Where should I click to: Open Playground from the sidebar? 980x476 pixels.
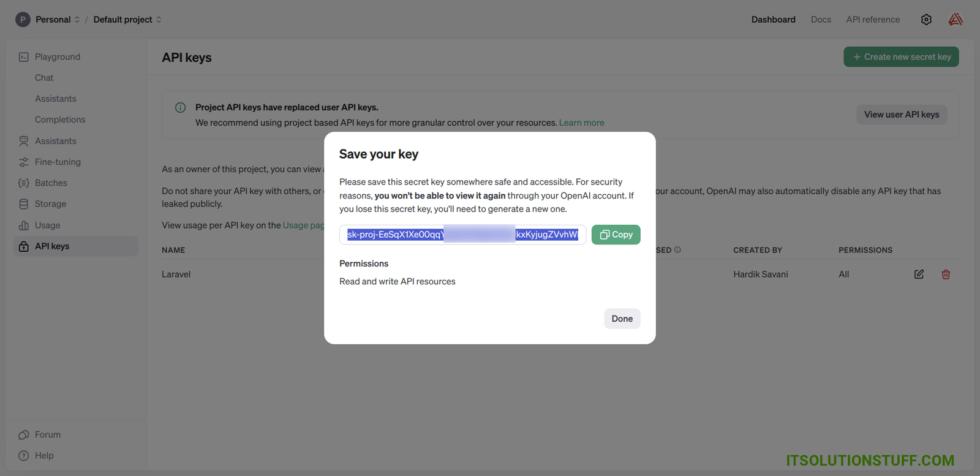click(57, 57)
